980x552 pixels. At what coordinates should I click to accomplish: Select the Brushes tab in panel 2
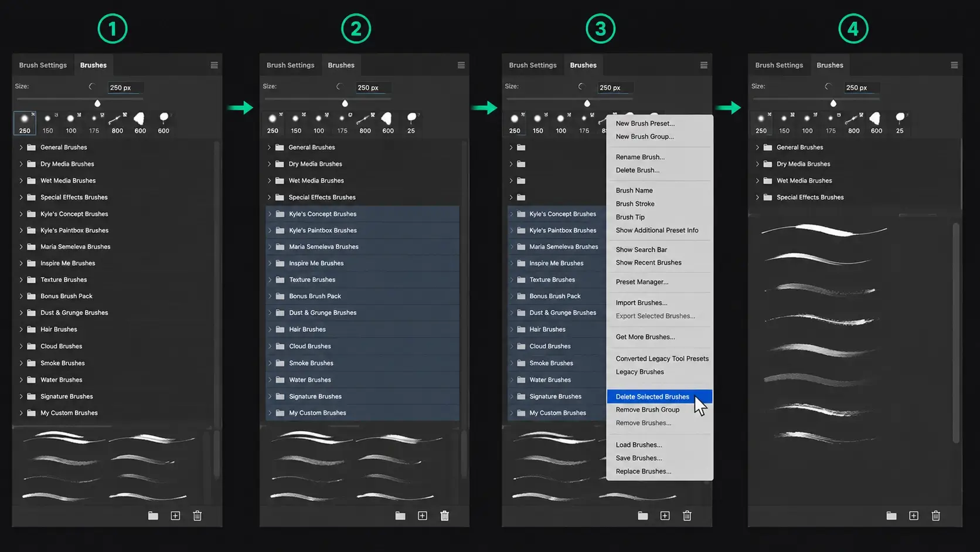tap(341, 65)
